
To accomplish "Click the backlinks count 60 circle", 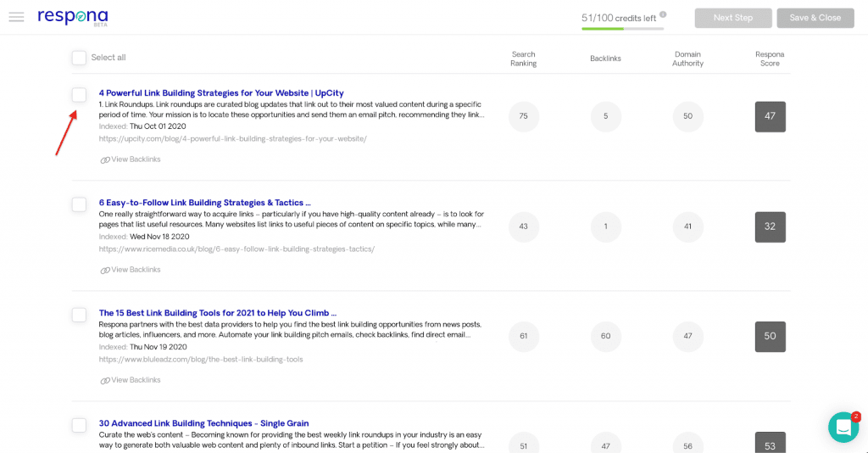I will coord(605,337).
